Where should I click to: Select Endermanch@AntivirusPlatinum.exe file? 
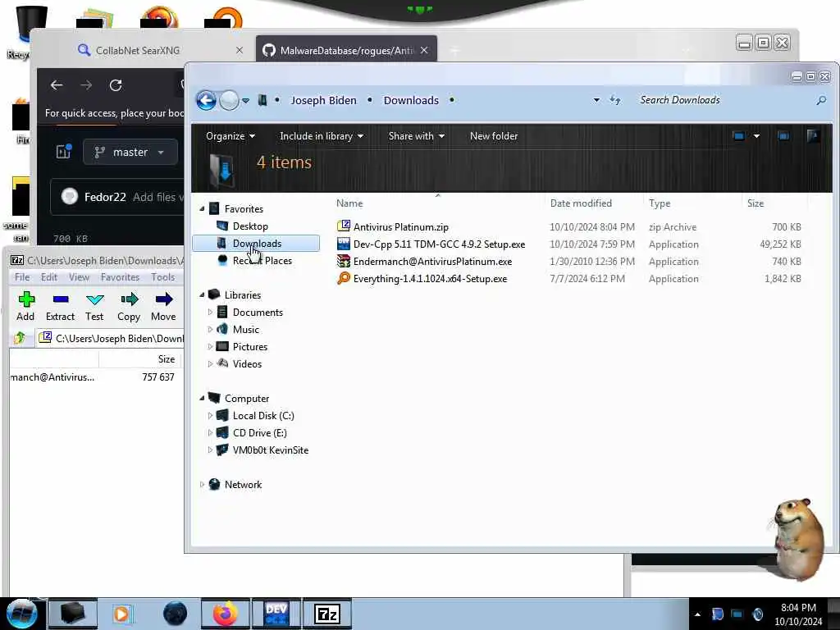click(432, 262)
